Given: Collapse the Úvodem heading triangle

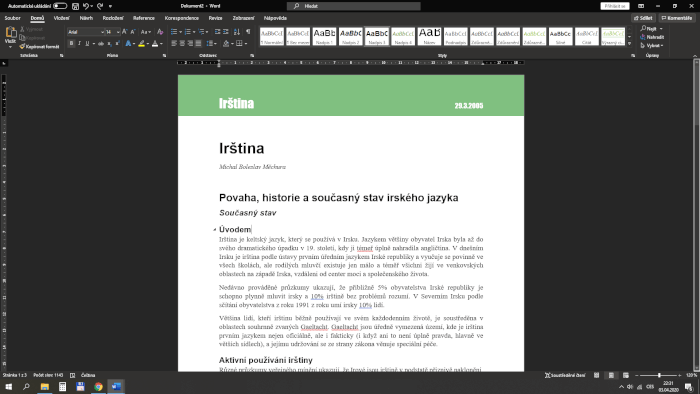Looking at the screenshot, I should 215,230.
